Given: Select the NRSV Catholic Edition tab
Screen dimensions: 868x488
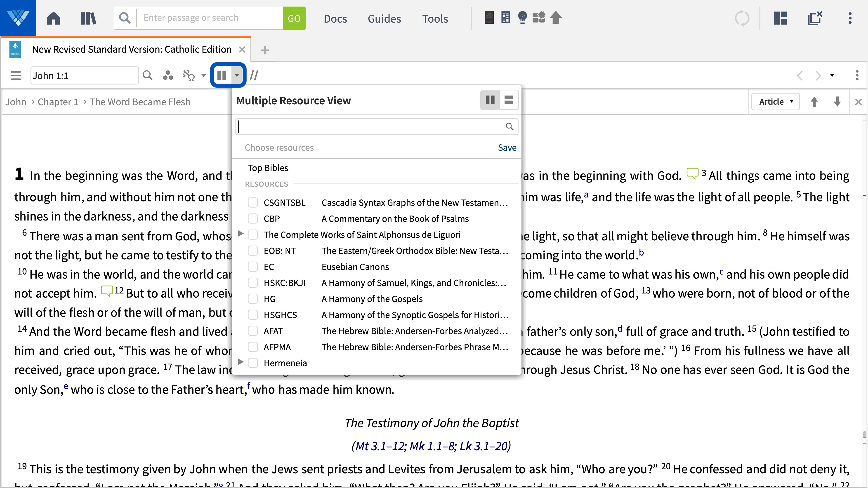Looking at the screenshot, I should pyautogui.click(x=131, y=49).
